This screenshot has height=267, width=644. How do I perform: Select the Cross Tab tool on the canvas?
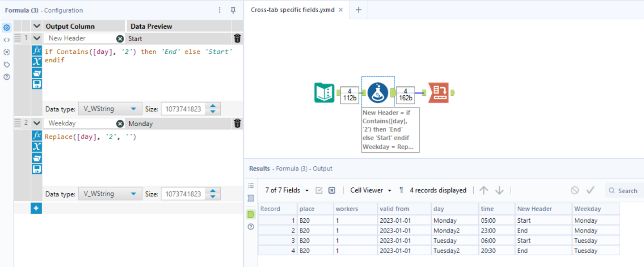point(440,93)
